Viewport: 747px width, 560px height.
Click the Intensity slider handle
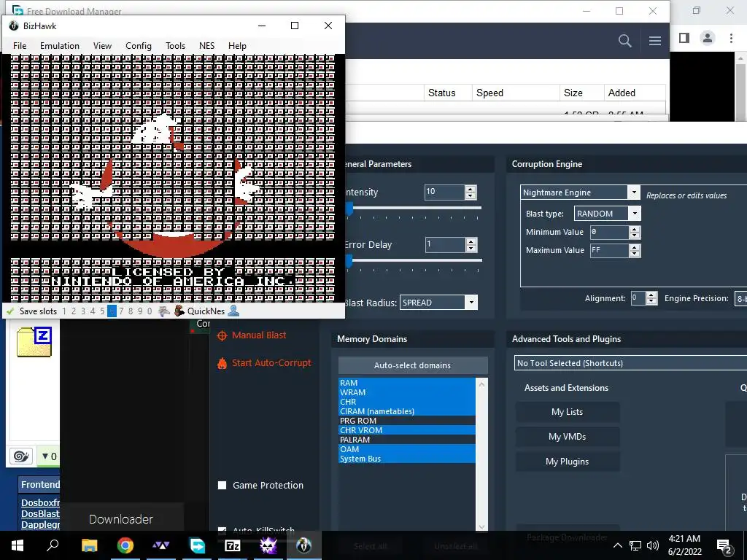click(x=349, y=209)
